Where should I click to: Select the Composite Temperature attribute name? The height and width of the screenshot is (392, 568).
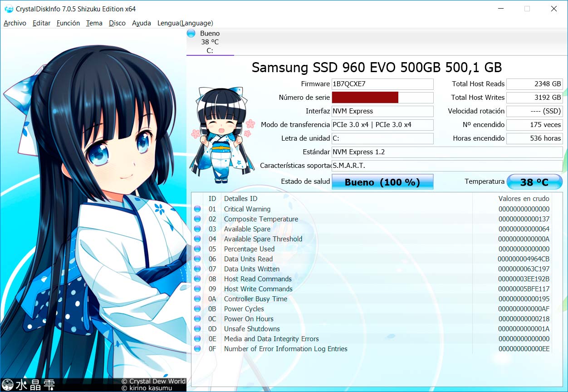(x=261, y=219)
